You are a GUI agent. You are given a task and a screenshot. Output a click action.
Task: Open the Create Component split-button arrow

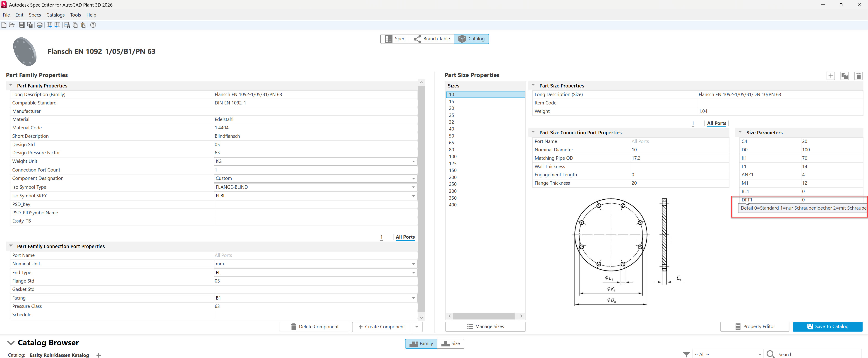coord(417,327)
